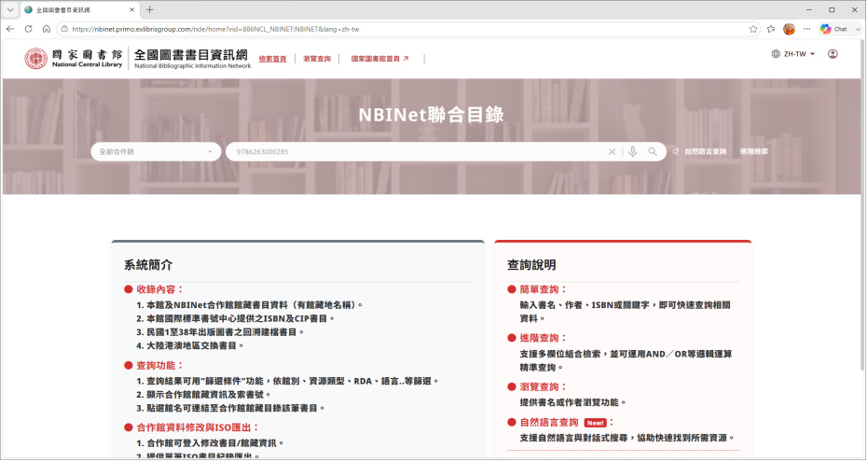
Task: Click the globe language icon
Action: coord(776,54)
